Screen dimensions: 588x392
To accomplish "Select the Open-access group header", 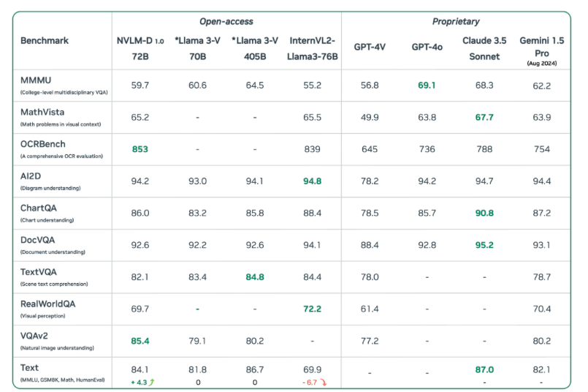I will click(x=225, y=22).
